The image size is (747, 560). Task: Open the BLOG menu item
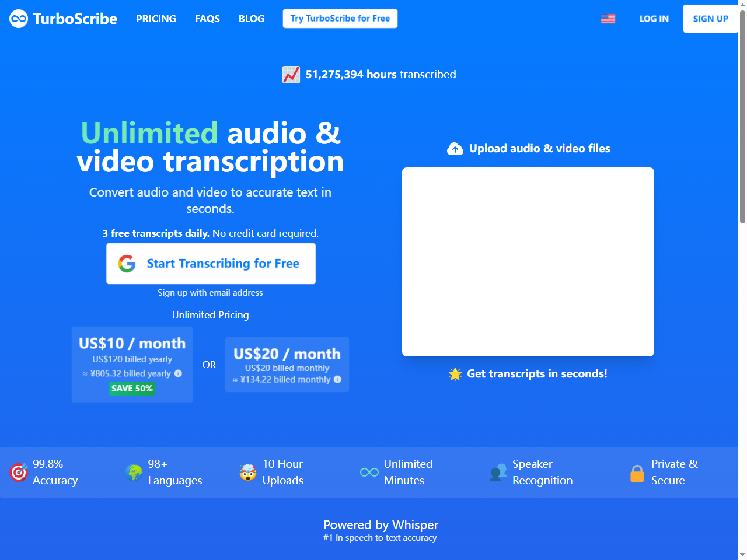tap(252, 19)
